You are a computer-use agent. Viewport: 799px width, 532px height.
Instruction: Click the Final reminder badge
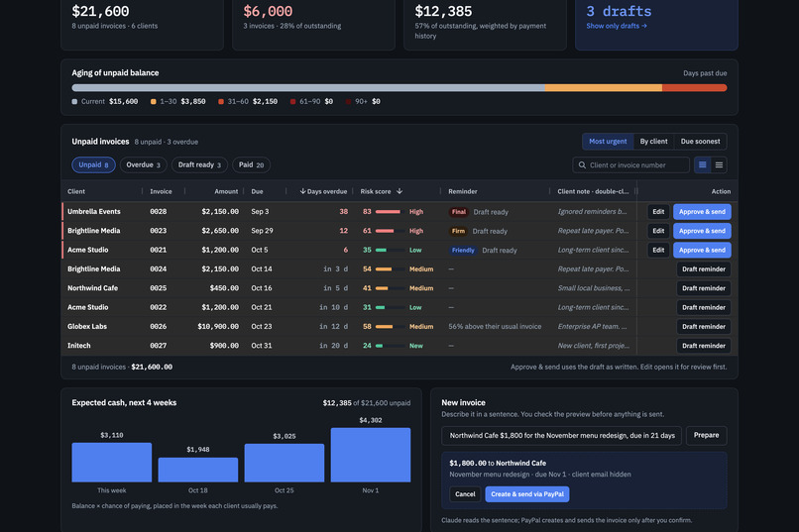coord(459,212)
